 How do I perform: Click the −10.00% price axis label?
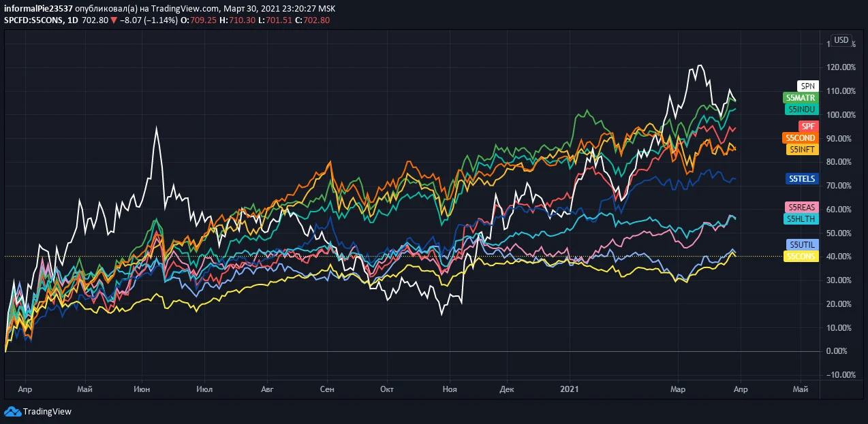(x=841, y=375)
